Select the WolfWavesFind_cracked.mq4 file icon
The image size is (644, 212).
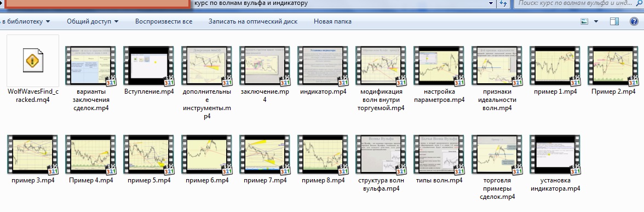(x=33, y=60)
